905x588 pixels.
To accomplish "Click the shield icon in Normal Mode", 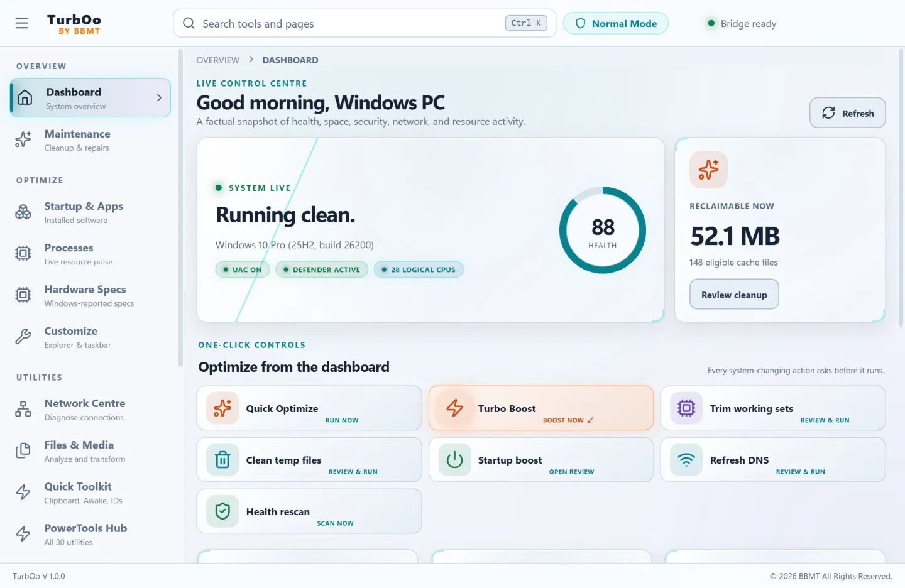I will tap(581, 23).
